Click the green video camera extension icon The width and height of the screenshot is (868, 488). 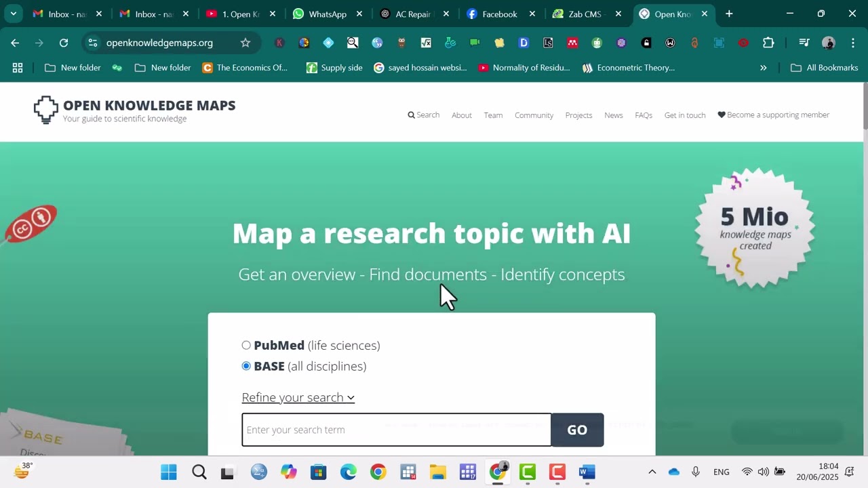(x=475, y=43)
